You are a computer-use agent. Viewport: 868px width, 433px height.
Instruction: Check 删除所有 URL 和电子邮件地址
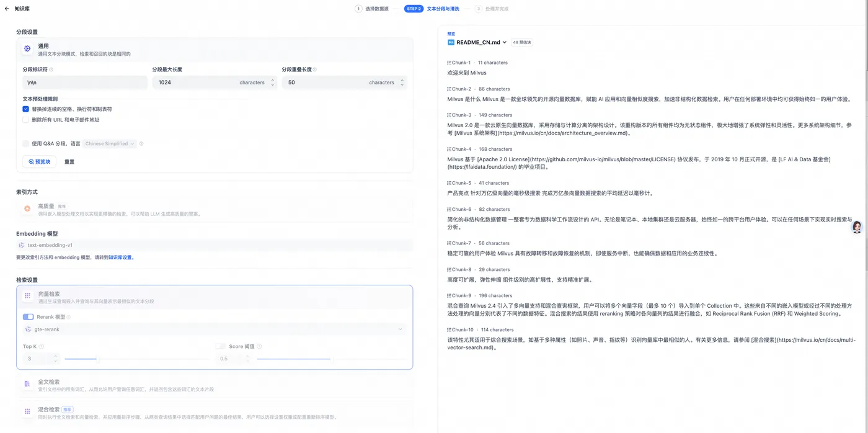[26, 120]
